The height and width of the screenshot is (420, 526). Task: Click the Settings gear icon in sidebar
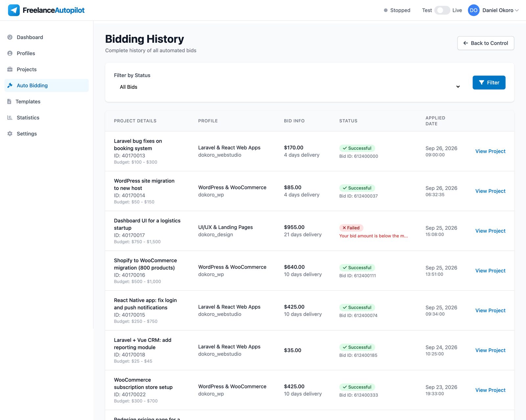click(x=10, y=134)
